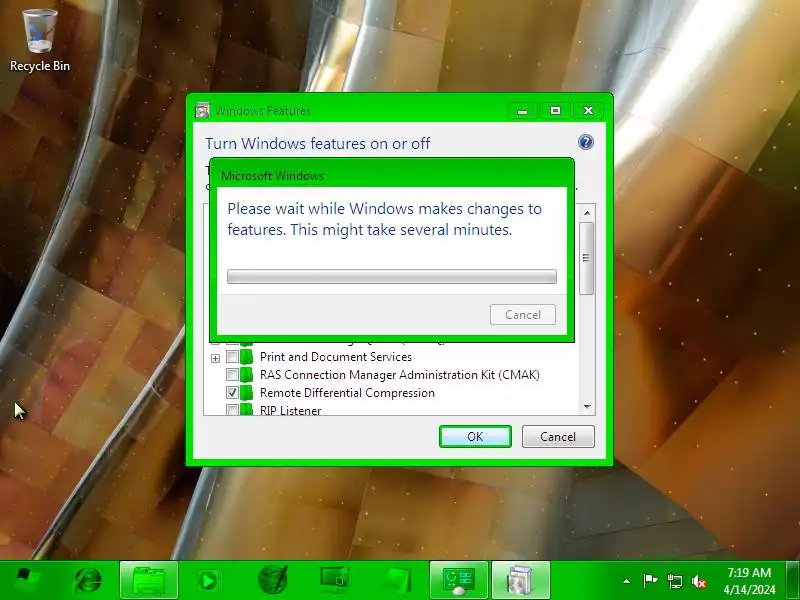The height and width of the screenshot is (600, 800).
Task: Maximize the Windows Features window
Action: [x=555, y=111]
